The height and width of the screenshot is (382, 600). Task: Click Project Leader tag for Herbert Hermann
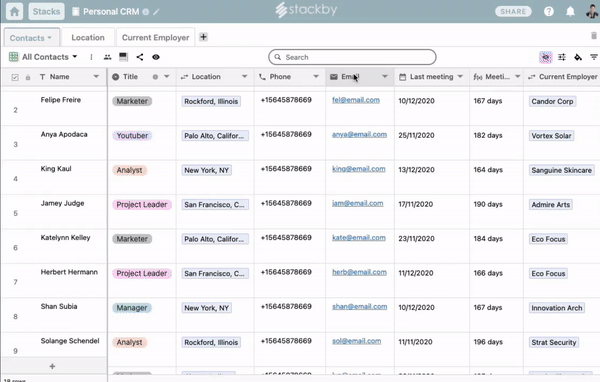point(142,273)
